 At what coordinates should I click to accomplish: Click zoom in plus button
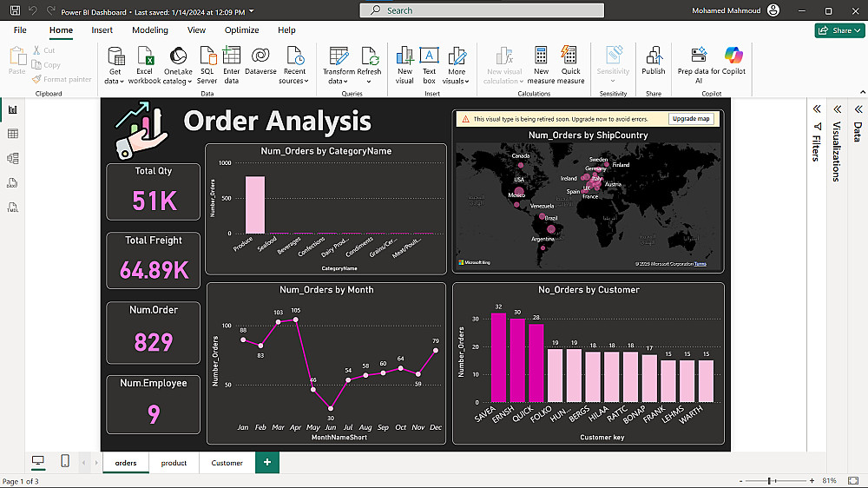click(812, 481)
